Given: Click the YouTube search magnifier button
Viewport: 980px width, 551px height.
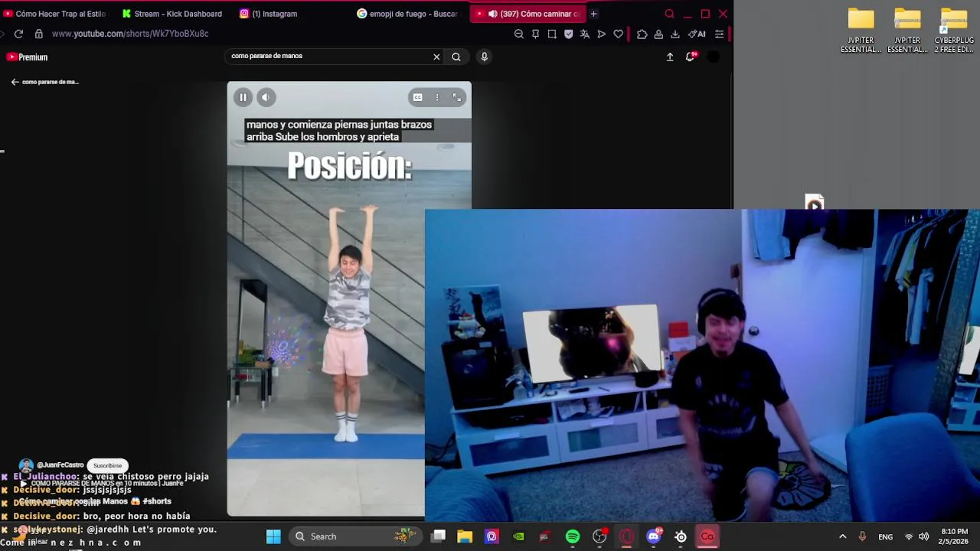Looking at the screenshot, I should [x=456, y=57].
